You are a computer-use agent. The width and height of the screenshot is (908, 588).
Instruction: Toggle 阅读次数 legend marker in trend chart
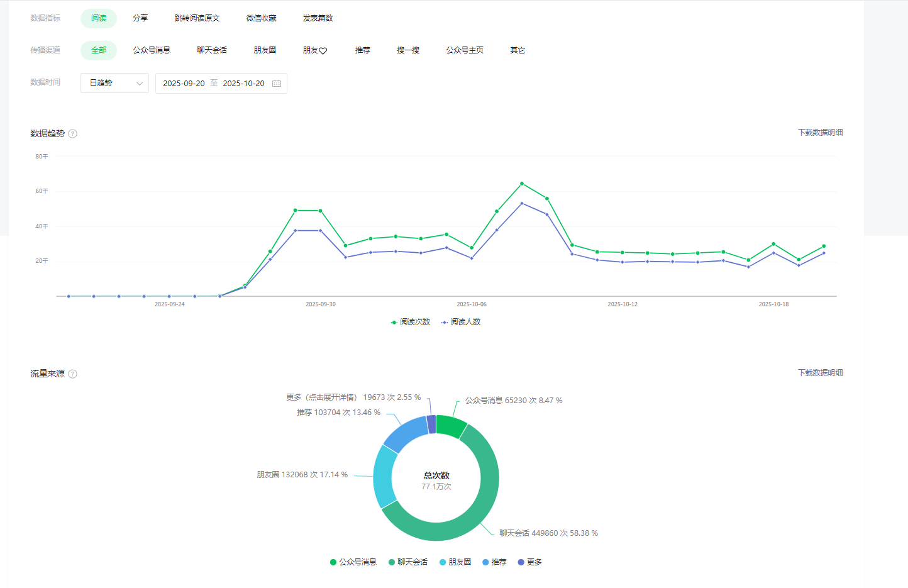tap(394, 322)
